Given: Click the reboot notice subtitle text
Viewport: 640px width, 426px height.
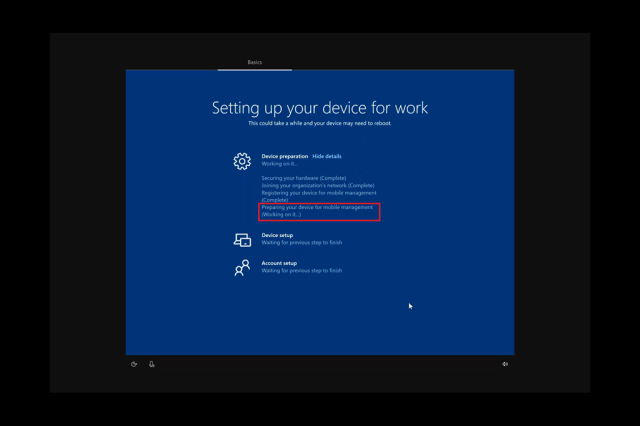Looking at the screenshot, I should point(320,124).
